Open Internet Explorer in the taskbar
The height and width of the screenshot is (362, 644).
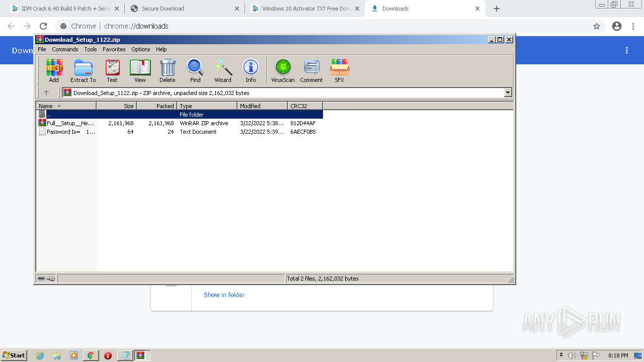pos(40,355)
